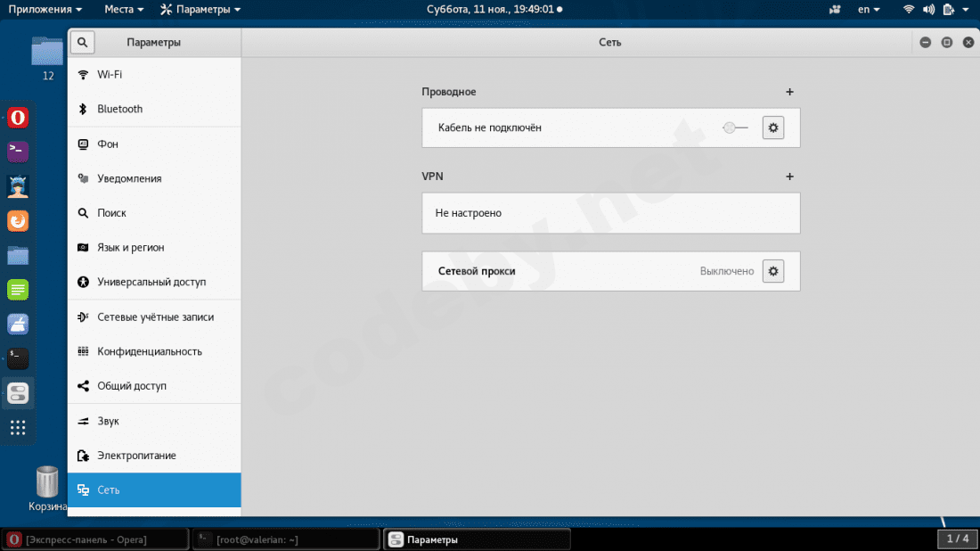Open the purple terminal icon in dock
Viewport: 980px width, 551px height.
point(18,152)
